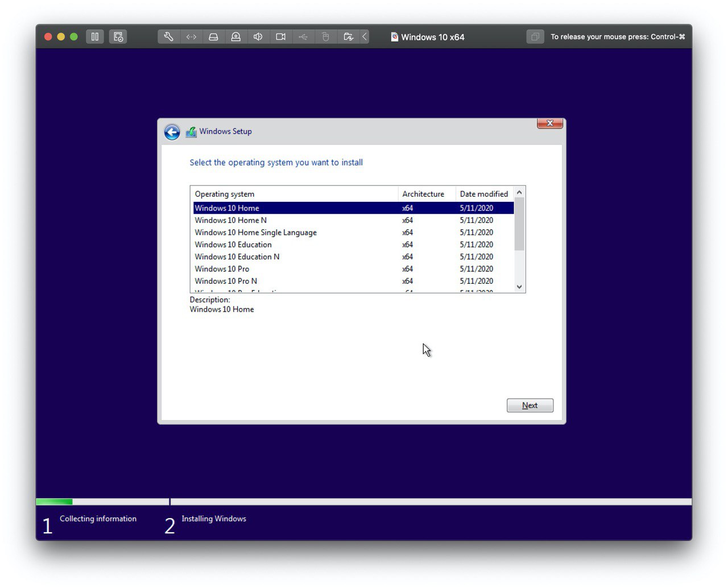The width and height of the screenshot is (728, 588).
Task: Click scroll up arrow in OS list
Action: pyautogui.click(x=519, y=192)
